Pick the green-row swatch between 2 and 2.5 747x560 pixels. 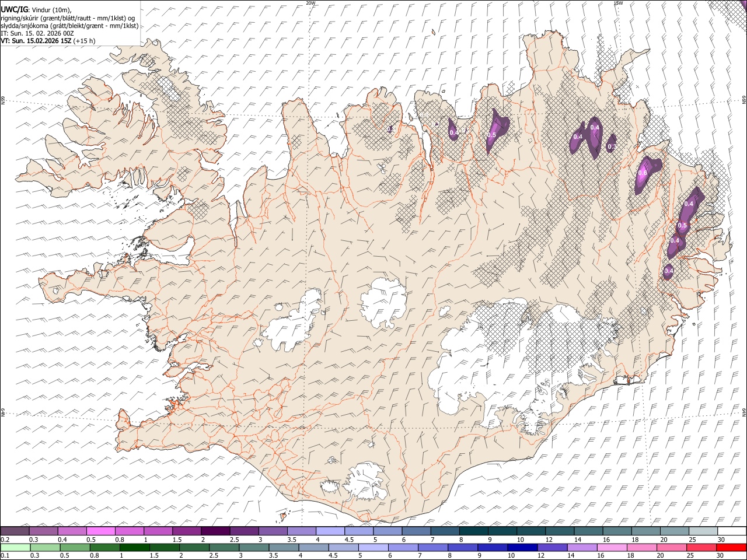(x=195, y=547)
